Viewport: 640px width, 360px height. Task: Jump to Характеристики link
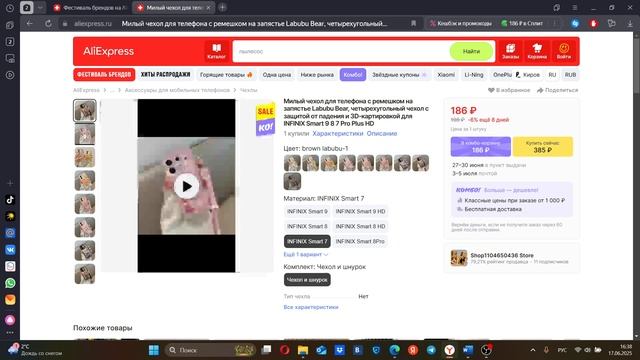(x=338, y=133)
